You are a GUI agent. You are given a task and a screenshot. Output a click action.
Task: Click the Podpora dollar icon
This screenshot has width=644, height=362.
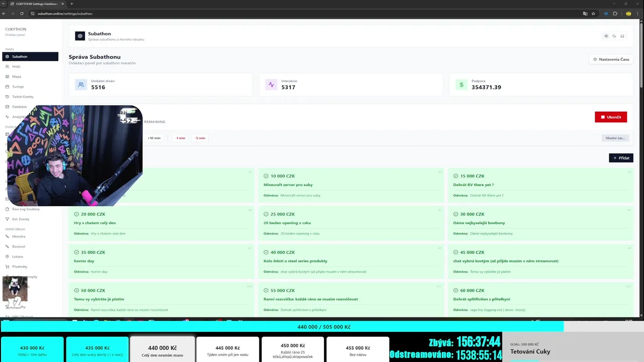461,84
